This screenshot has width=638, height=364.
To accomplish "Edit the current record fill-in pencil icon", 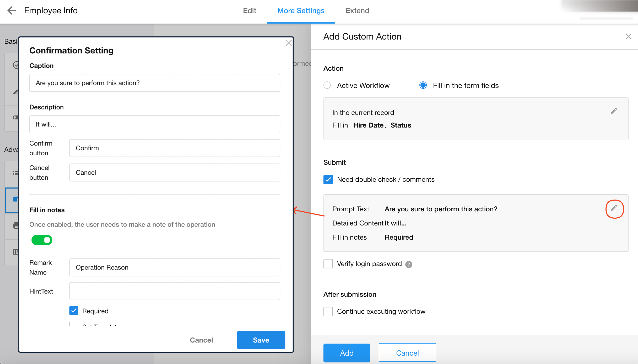I will (x=614, y=111).
